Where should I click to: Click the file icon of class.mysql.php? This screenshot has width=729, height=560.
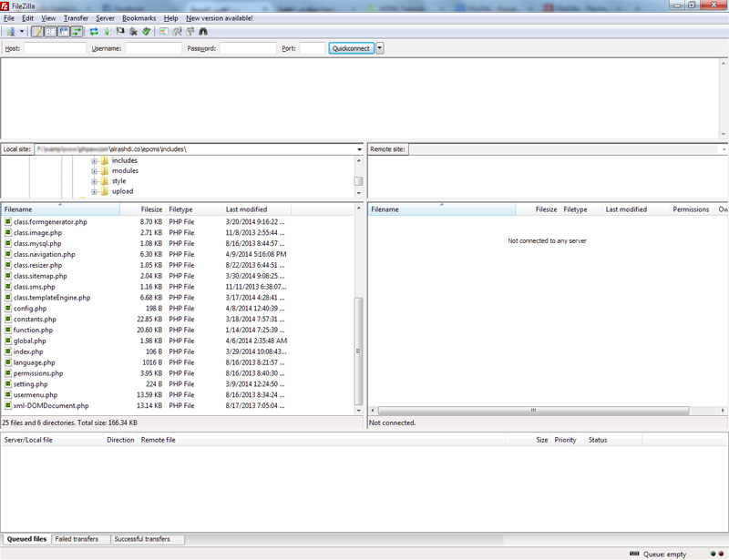tap(8, 243)
